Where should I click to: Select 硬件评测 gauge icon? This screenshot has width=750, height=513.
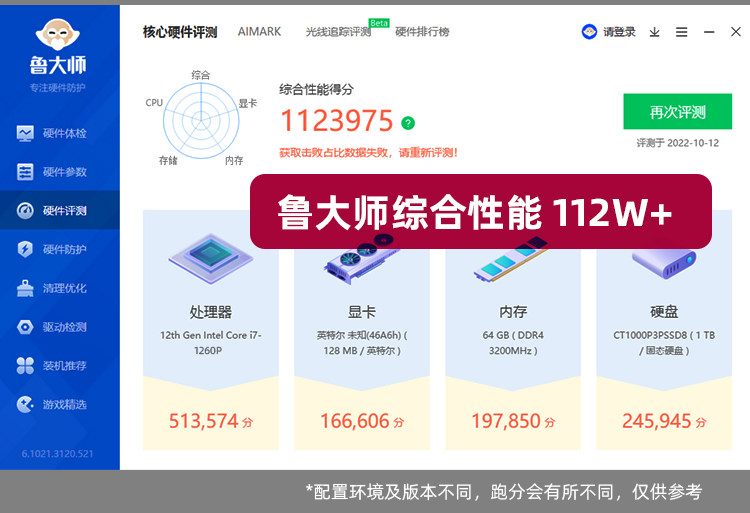pos(25,210)
